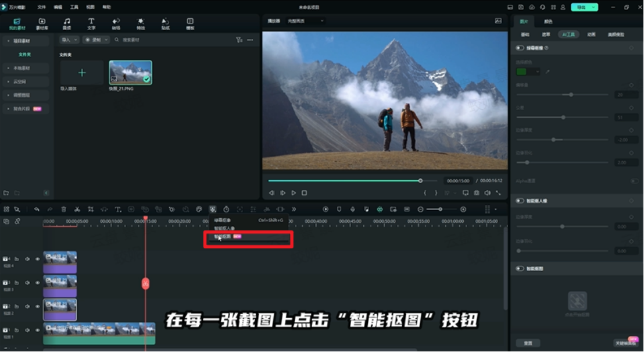Image resolution: width=644 pixels, height=352 pixels.
Task: Click the zoom-out minus on timeline zoom
Action: coord(421,209)
